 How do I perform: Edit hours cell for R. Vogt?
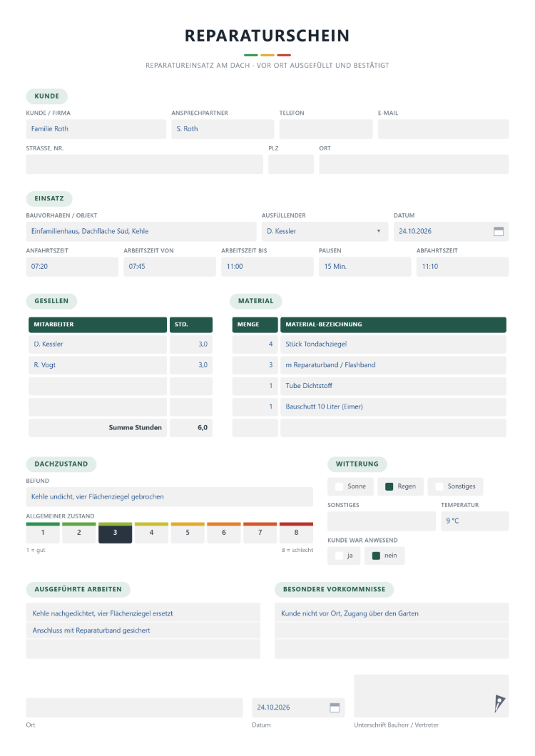[191, 365]
